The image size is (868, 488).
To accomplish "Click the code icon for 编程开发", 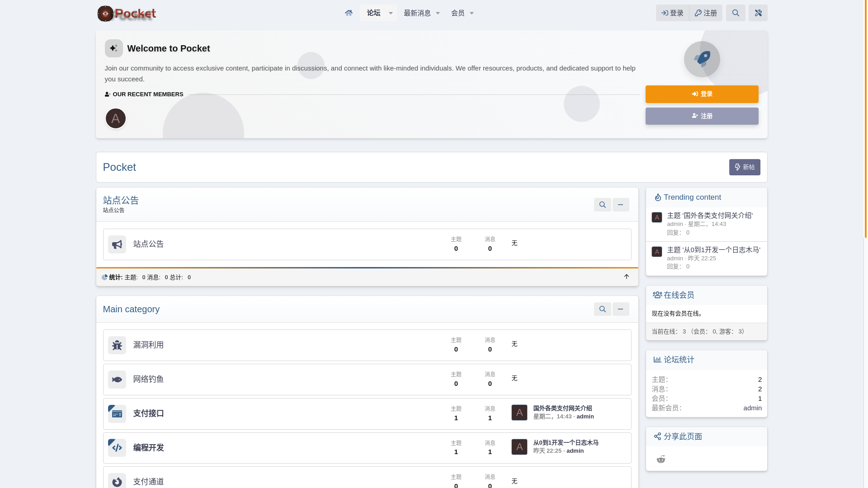I will tap(117, 448).
